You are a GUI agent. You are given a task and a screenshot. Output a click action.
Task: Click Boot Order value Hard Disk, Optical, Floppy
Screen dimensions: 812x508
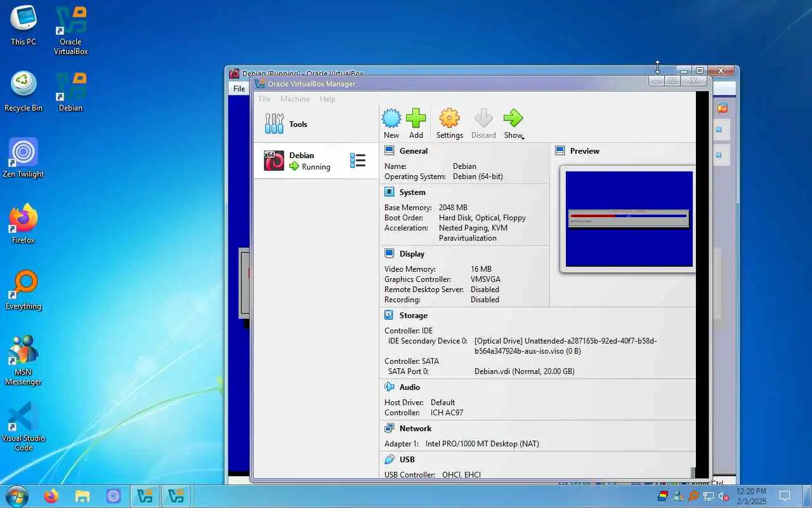(482, 218)
